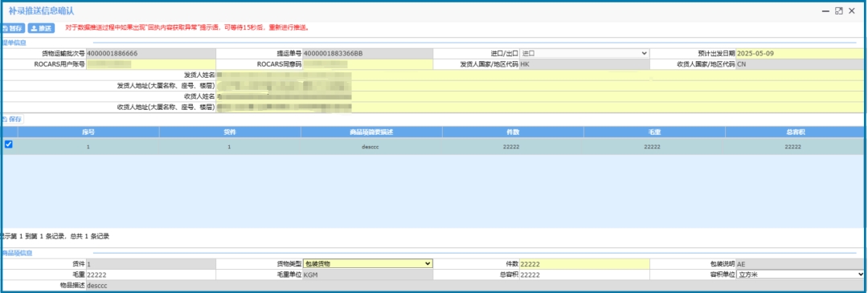868x293 pixels.
Task: Open the 货物类型 dropdown showing 包装货物
Action: point(367,263)
